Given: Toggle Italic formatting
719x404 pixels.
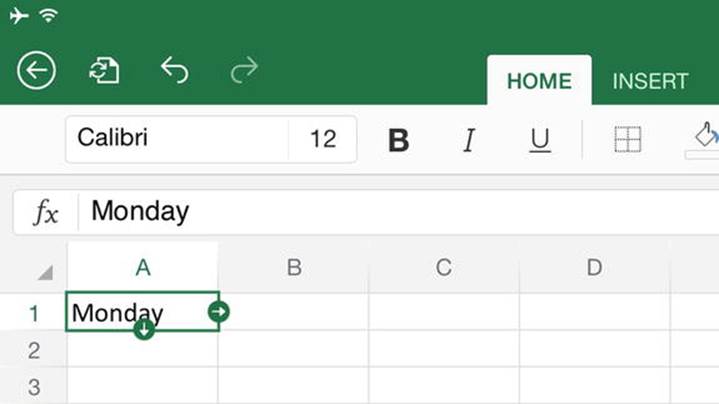Looking at the screenshot, I should pos(469,140).
